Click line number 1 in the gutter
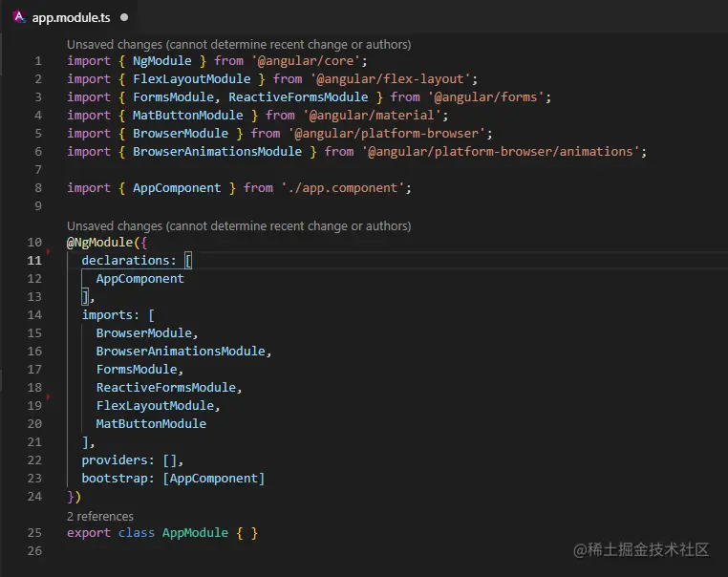728x577 pixels. pos(38,61)
